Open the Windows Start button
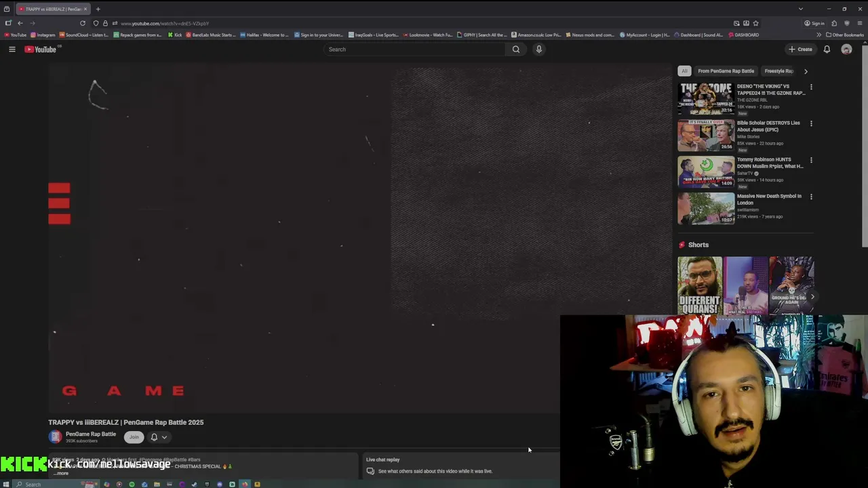The width and height of the screenshot is (868, 488). pyautogui.click(x=6, y=484)
